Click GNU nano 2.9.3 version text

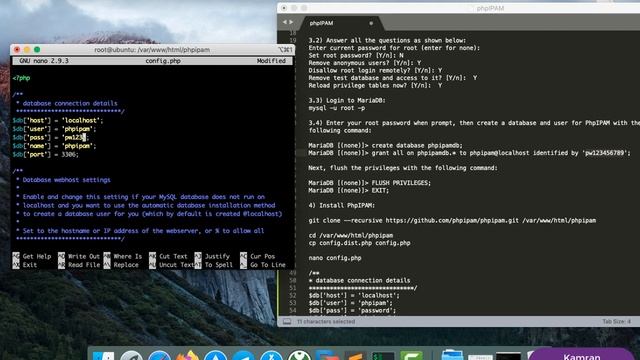click(x=44, y=61)
